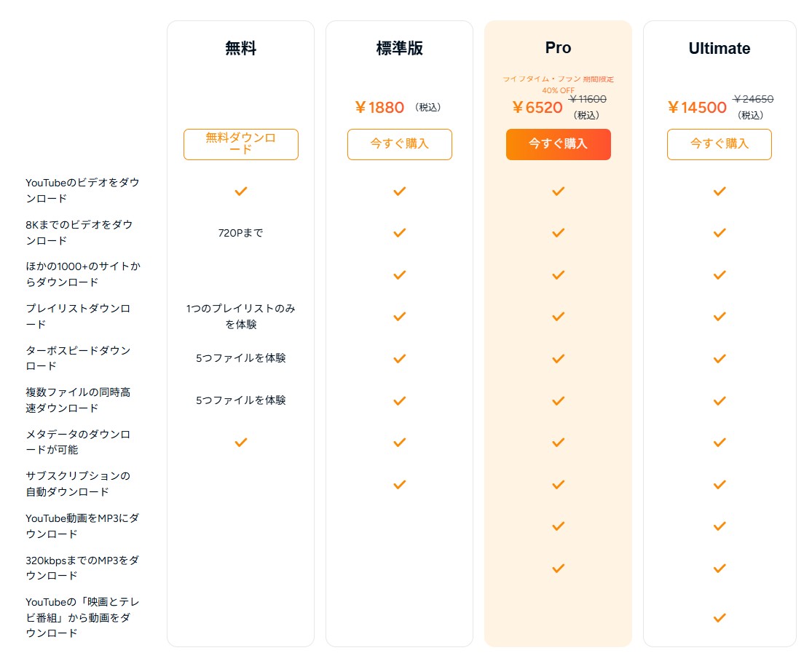Screen dimensions: 812x661
Task: Click 標準版 checkmark for 8Kまでのビデオ row
Action: pos(399,233)
